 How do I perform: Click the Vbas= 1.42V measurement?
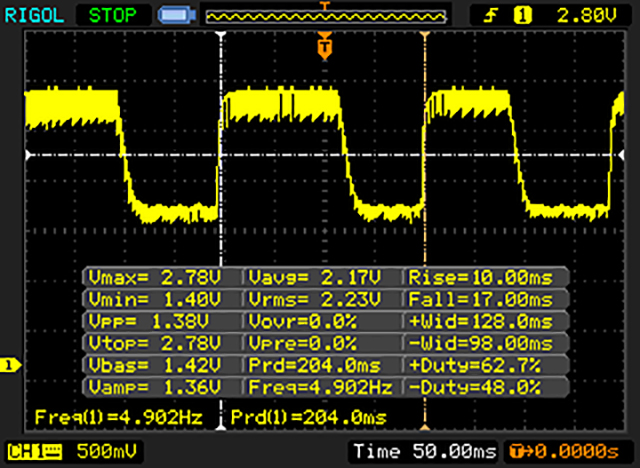(155, 365)
